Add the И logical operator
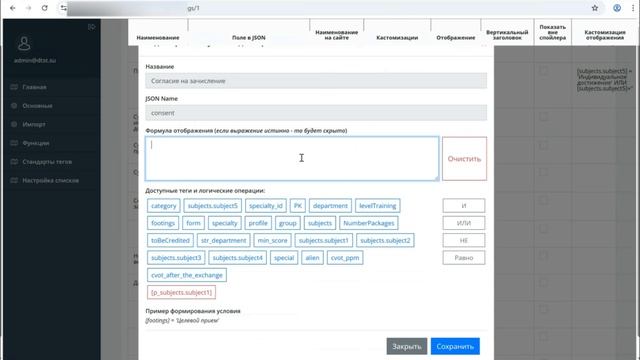This screenshot has height=360, width=640. click(464, 206)
